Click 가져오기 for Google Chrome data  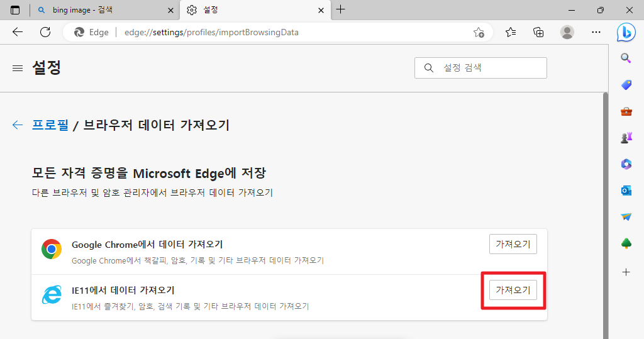[x=513, y=244]
